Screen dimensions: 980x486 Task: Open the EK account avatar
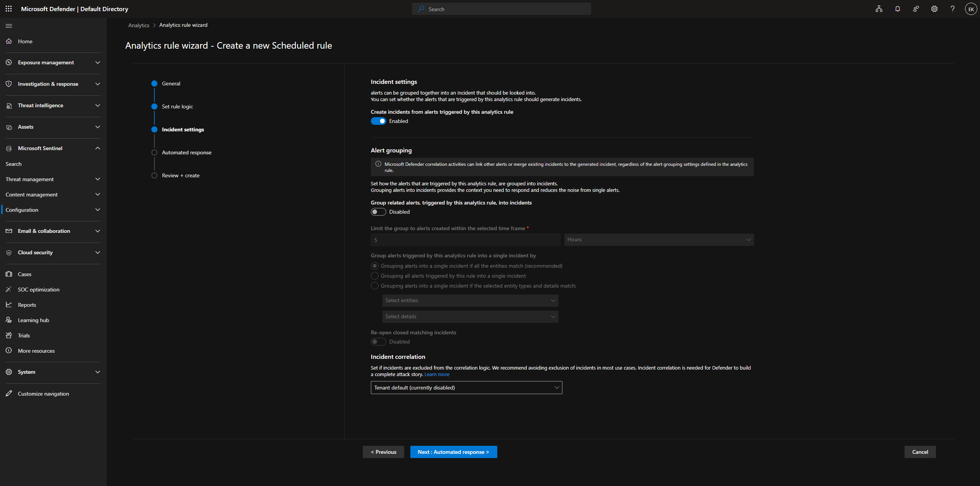pos(971,9)
